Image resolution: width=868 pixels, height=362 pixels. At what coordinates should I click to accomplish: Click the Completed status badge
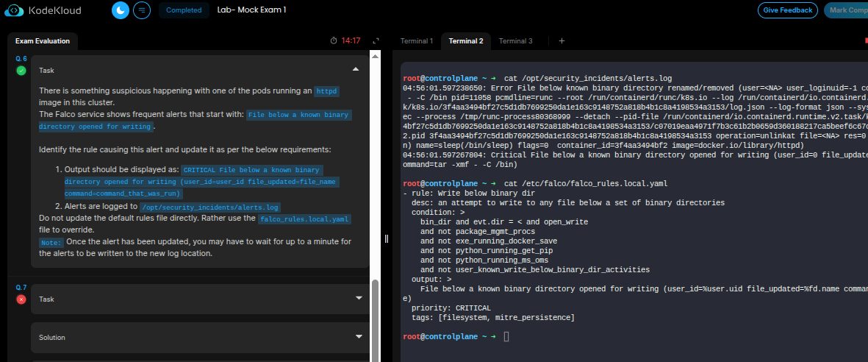coord(183,10)
